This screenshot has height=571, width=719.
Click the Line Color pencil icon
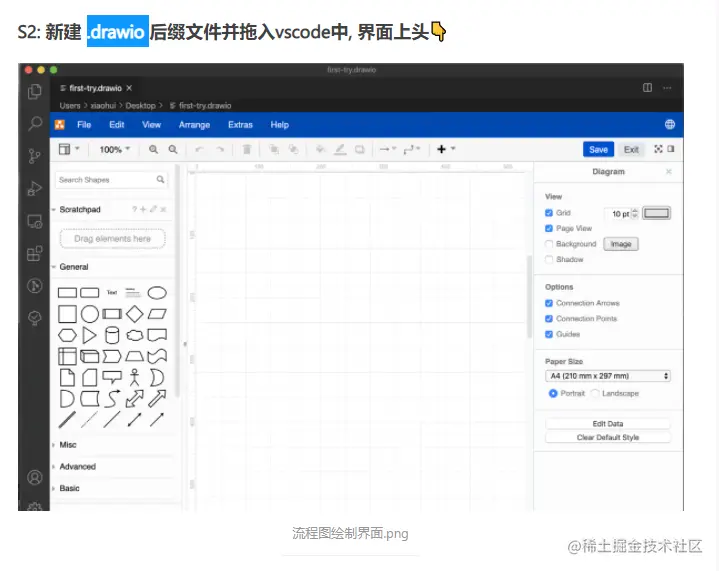pos(340,149)
